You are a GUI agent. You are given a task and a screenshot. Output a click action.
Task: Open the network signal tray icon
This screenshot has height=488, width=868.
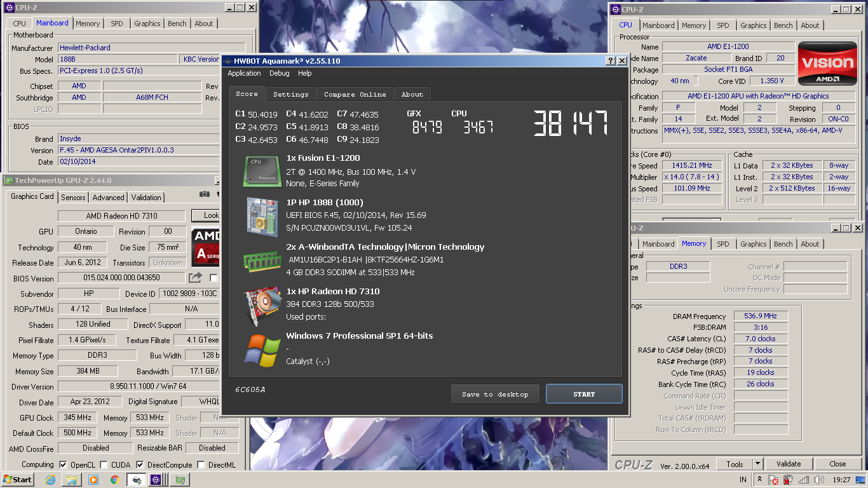pyautogui.click(x=804, y=480)
